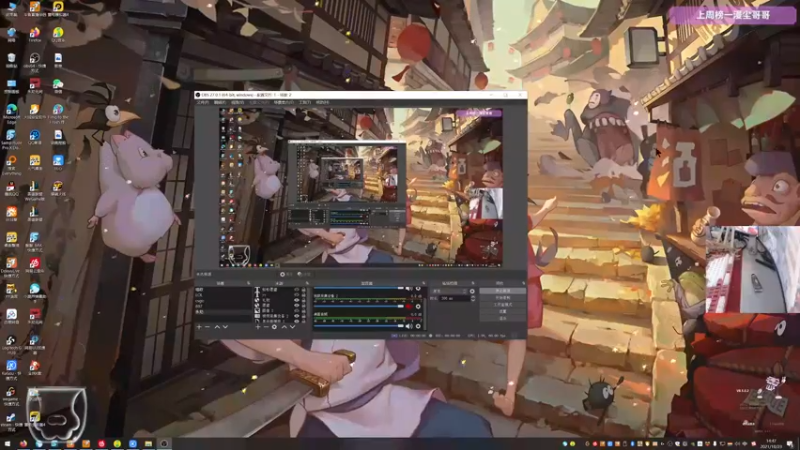The image size is (800, 450).
Task: Open the scene transition type dropdown
Action: [449, 291]
